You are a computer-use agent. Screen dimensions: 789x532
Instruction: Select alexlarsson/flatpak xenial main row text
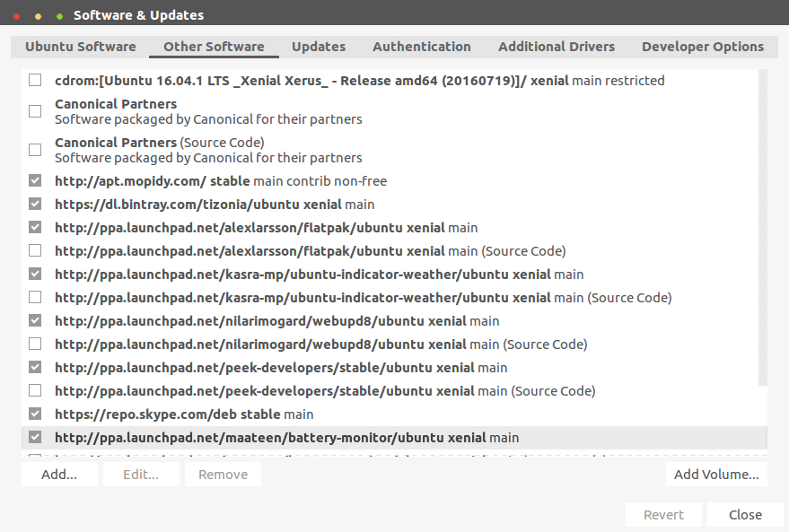(267, 228)
